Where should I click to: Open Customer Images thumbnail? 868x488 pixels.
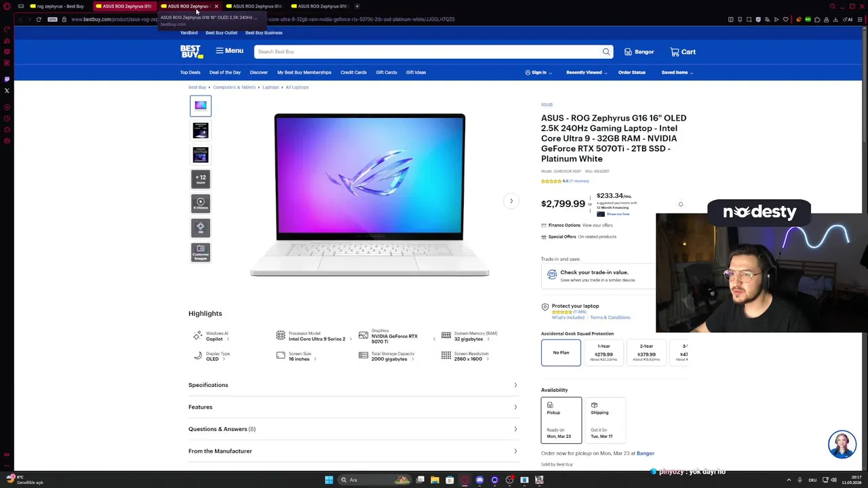coord(201,252)
